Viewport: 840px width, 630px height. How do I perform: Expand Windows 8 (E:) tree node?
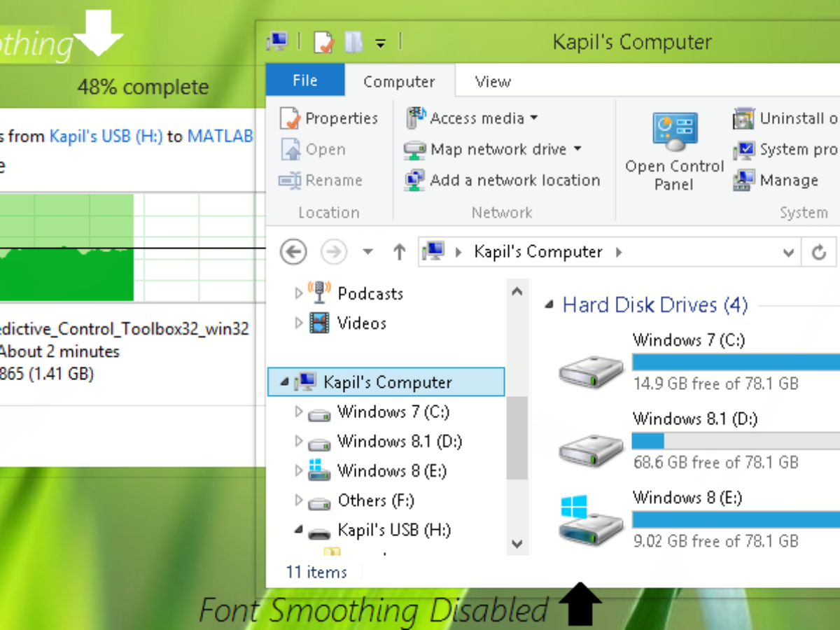[300, 471]
